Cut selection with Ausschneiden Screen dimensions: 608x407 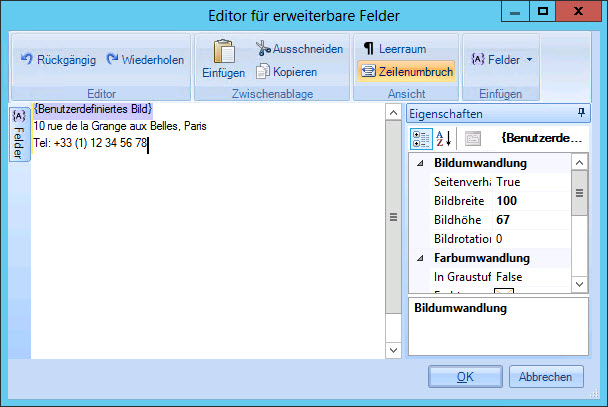pos(299,48)
